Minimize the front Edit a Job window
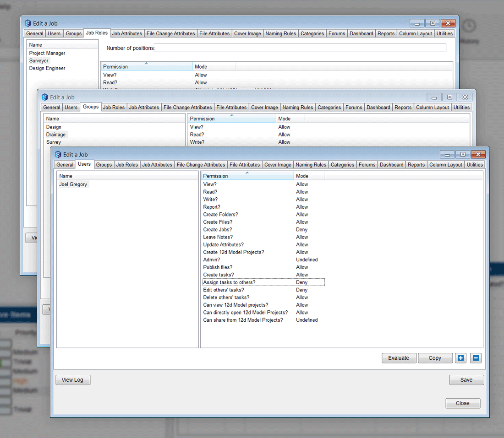Screen dimensions: 504x438 point(448,155)
